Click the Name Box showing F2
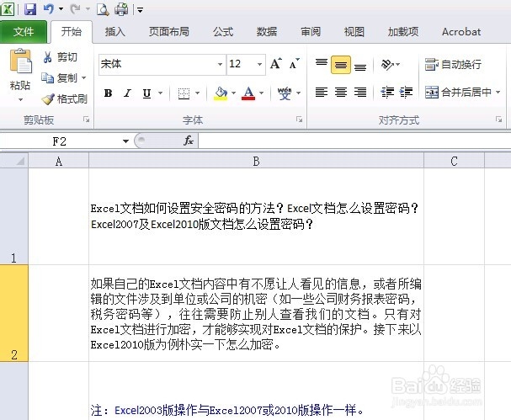 pyautogui.click(x=60, y=141)
